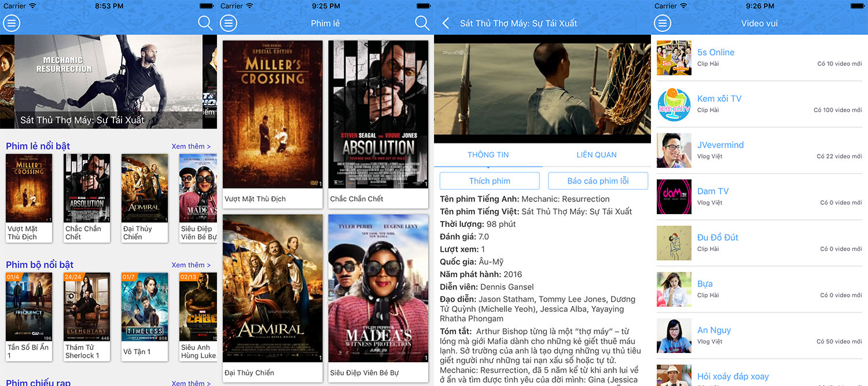Open the 5s Online channel title
The height and width of the screenshot is (386, 868).
pos(716,52)
